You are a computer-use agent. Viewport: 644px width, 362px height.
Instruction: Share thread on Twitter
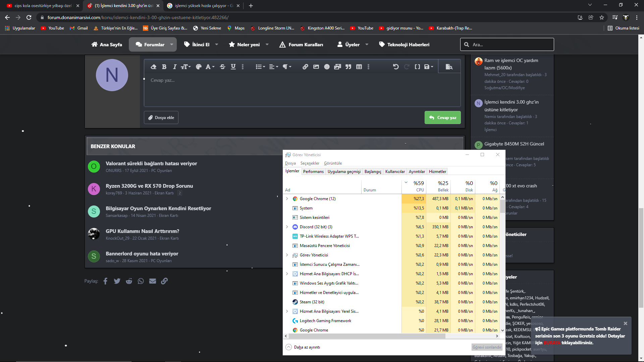[x=117, y=281]
